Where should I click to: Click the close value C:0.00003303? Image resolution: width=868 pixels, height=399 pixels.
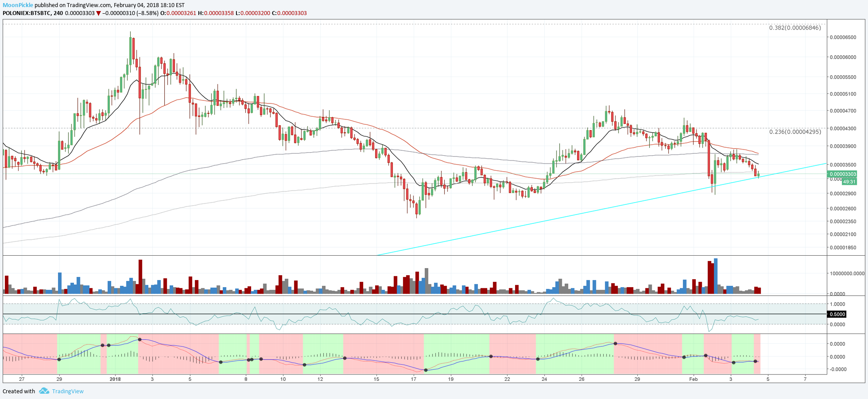pos(289,13)
